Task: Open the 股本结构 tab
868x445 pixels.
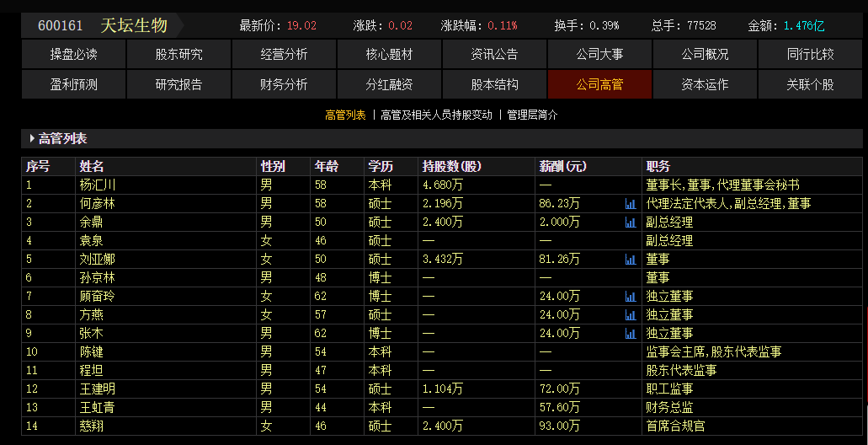Action: [494, 84]
